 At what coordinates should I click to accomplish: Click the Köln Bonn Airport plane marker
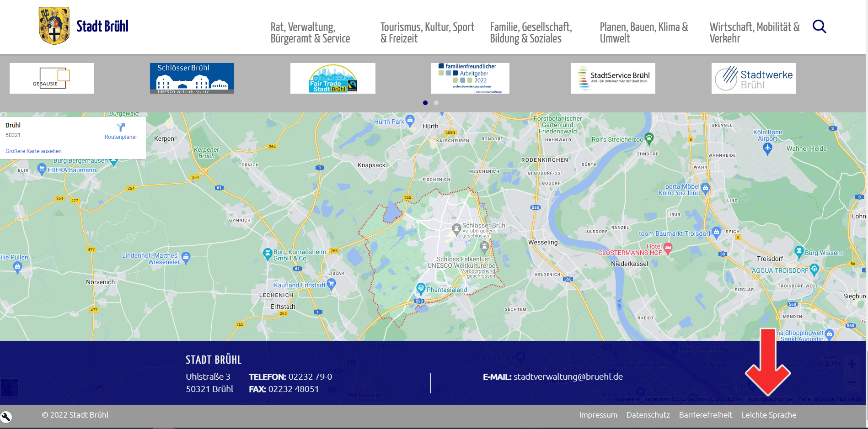point(767,148)
